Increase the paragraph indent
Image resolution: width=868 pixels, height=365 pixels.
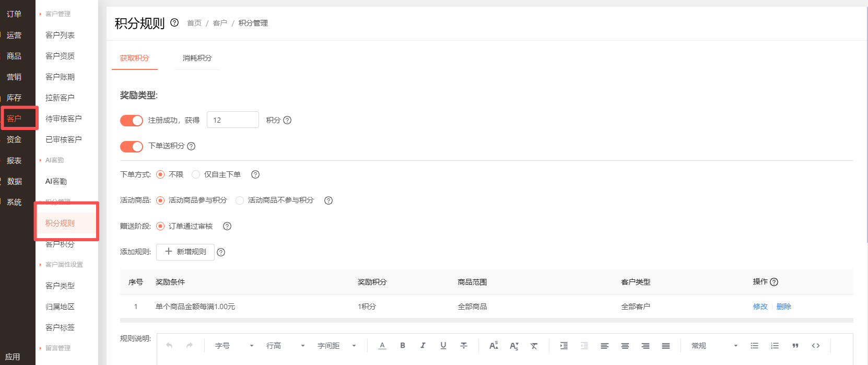[564, 346]
